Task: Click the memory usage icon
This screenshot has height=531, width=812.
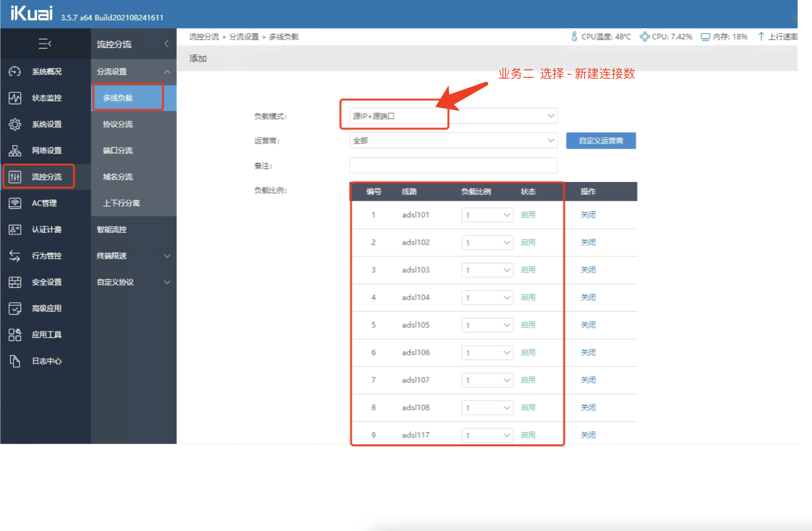Action: [705, 37]
